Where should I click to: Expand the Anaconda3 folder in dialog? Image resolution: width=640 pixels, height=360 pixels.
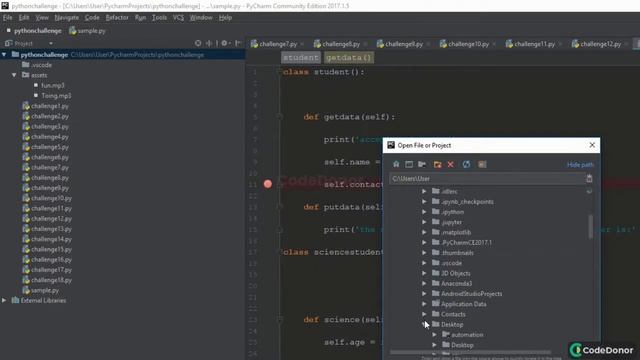coord(424,283)
